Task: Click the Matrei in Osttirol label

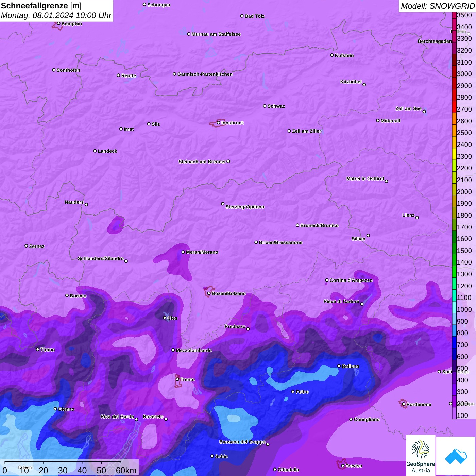Action: point(365,178)
